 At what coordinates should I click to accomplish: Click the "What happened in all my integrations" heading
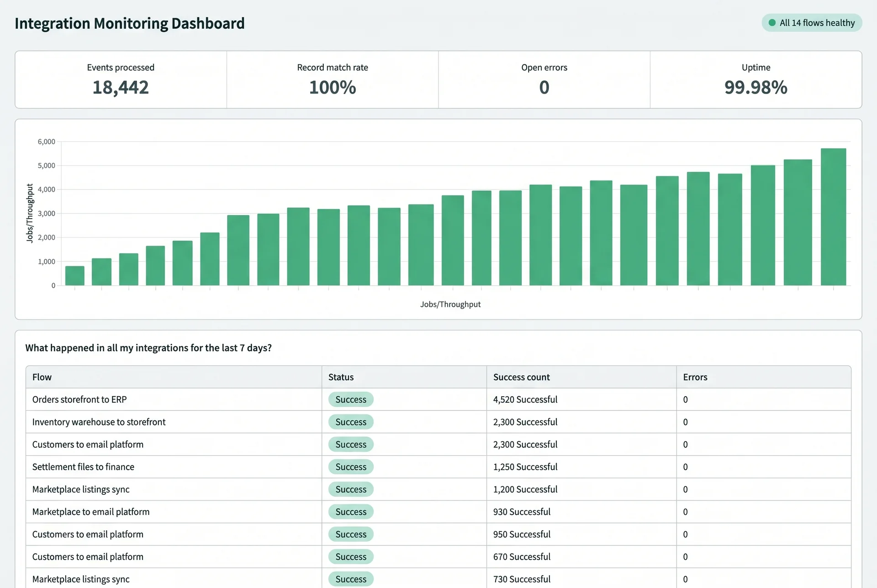pos(148,348)
